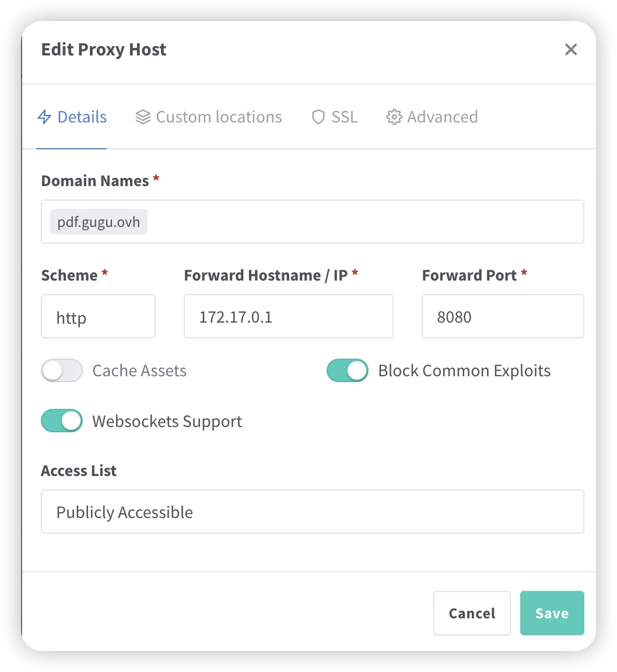Go to the Advanced tab
This screenshot has width=617, height=672.
click(442, 117)
